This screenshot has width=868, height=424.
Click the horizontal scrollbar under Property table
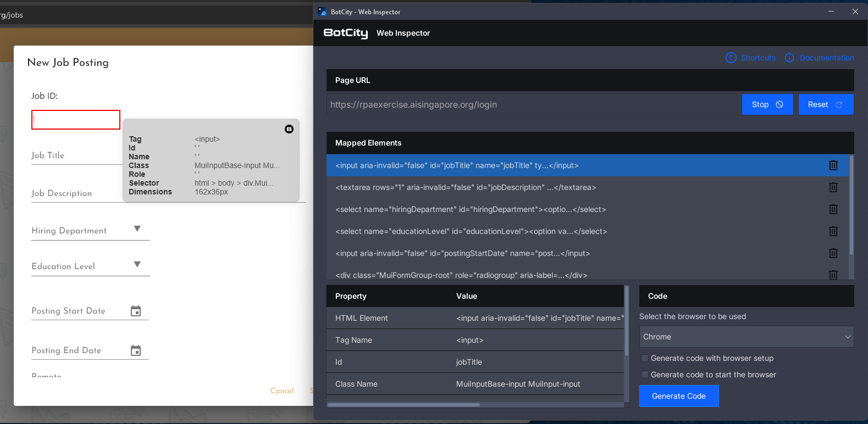click(404, 405)
